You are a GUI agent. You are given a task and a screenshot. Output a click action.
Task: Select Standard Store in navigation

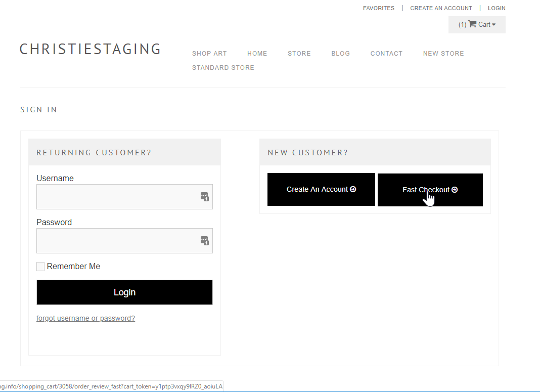[x=223, y=68]
